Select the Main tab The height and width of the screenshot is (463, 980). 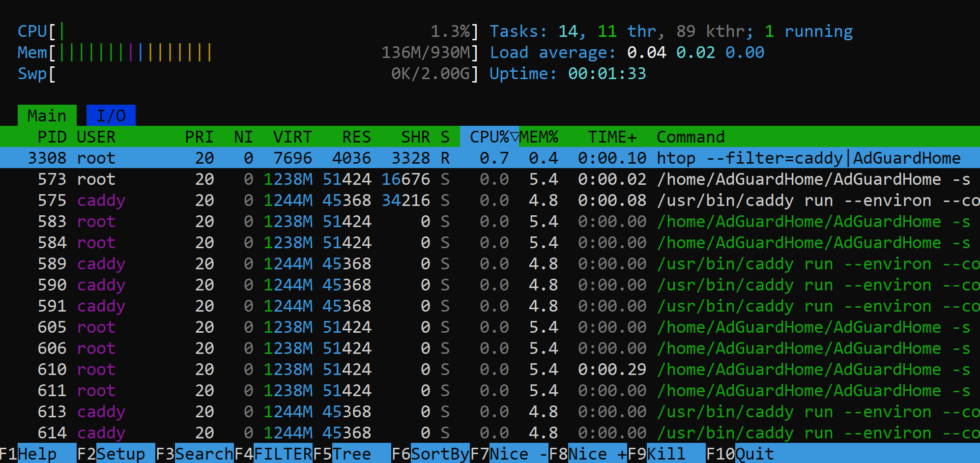47,116
